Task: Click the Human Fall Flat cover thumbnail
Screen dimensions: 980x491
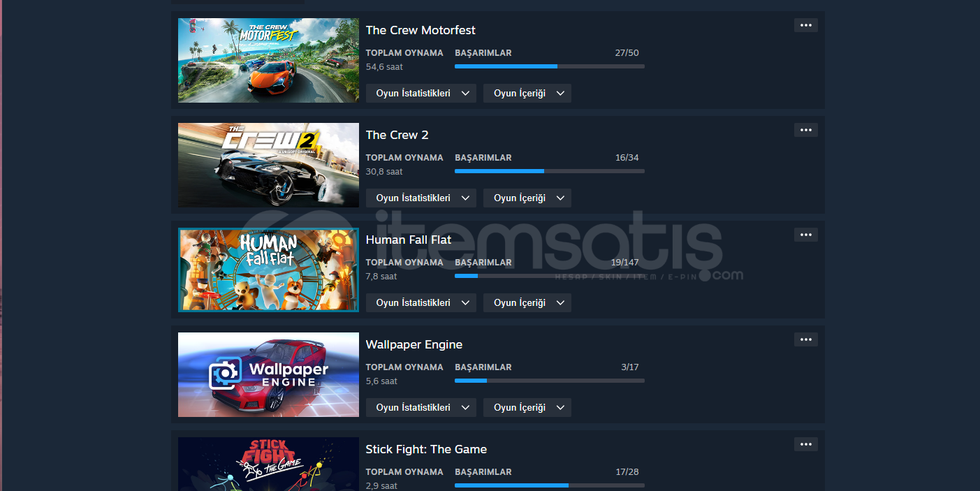Action: coord(268,270)
